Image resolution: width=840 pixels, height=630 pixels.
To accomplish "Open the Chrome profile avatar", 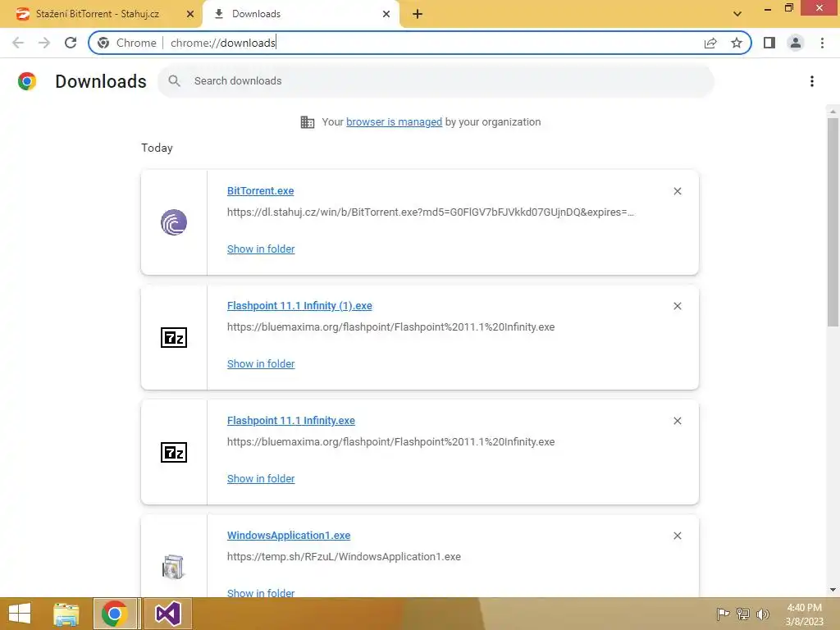I will pyautogui.click(x=796, y=43).
